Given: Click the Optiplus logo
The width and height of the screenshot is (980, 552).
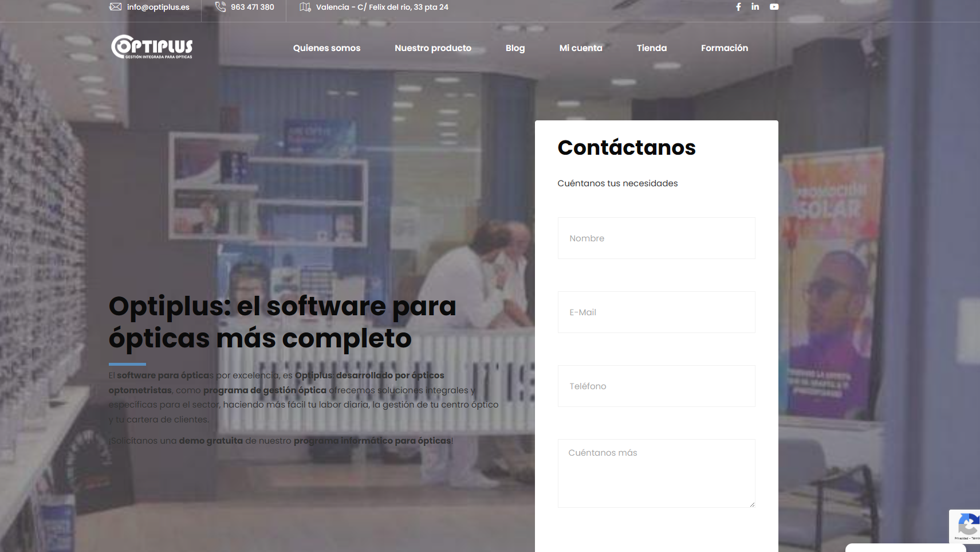Looking at the screenshot, I should (152, 47).
